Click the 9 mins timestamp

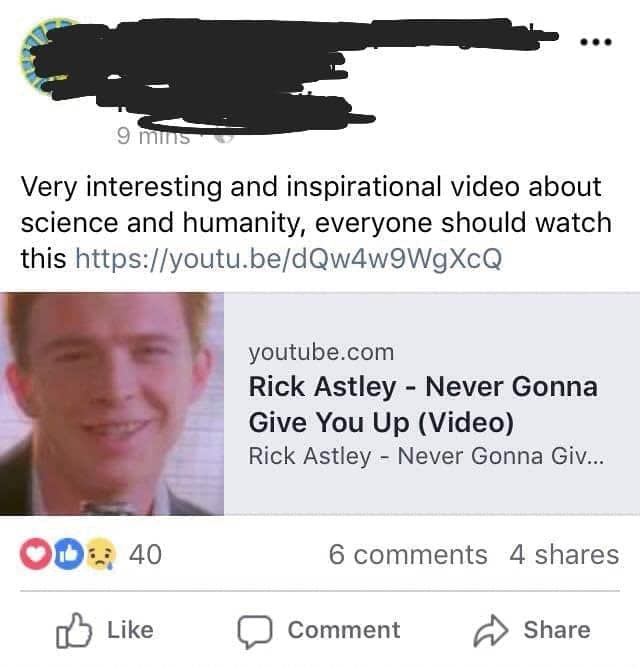153,137
